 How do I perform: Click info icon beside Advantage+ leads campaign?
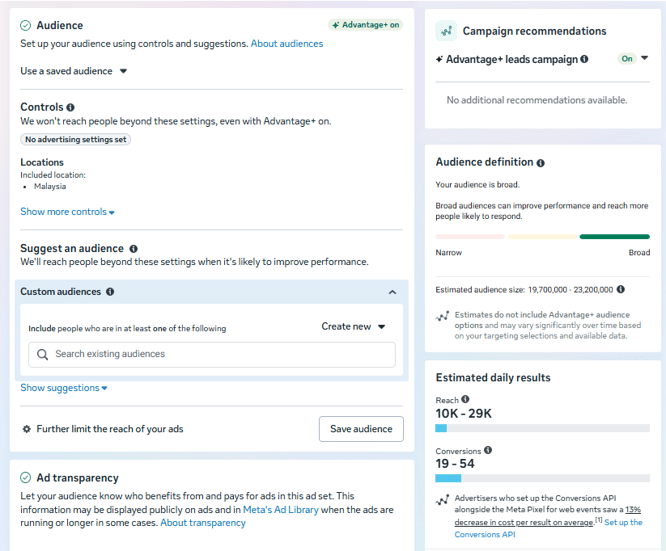(585, 59)
